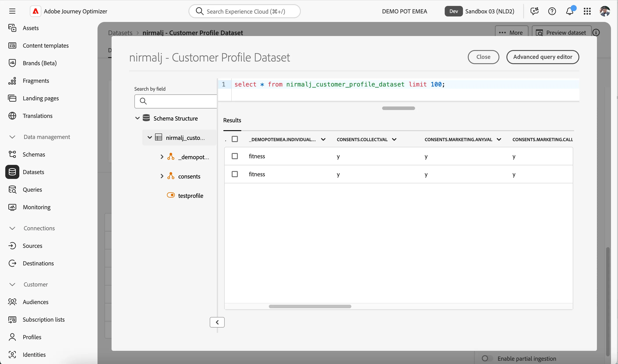This screenshot has width=618, height=364.
Task: Open the user profile avatar
Action: pos(605,11)
